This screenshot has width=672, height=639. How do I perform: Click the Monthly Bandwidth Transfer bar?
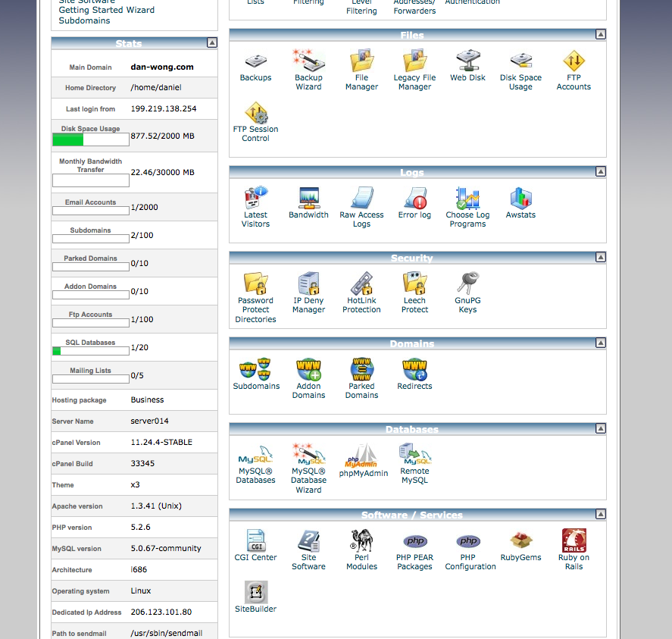[x=90, y=180]
